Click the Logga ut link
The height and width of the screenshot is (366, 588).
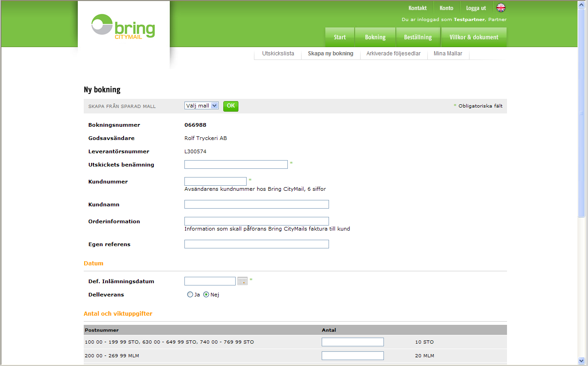[x=476, y=8]
